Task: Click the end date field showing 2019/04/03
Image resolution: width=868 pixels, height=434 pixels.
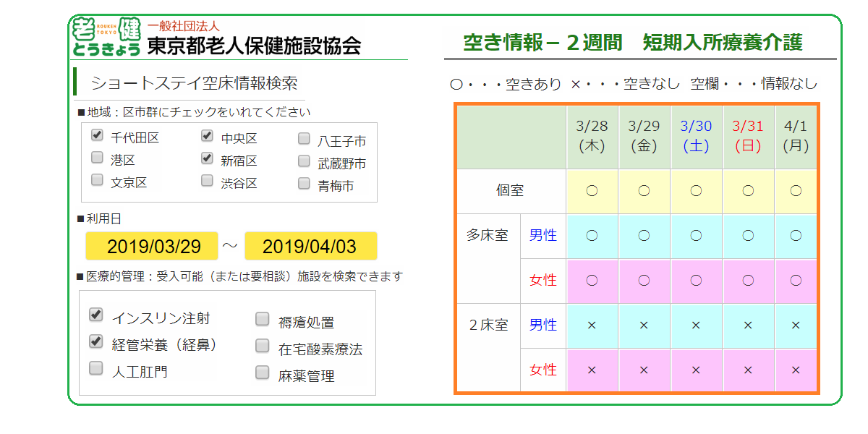Action: click(311, 246)
